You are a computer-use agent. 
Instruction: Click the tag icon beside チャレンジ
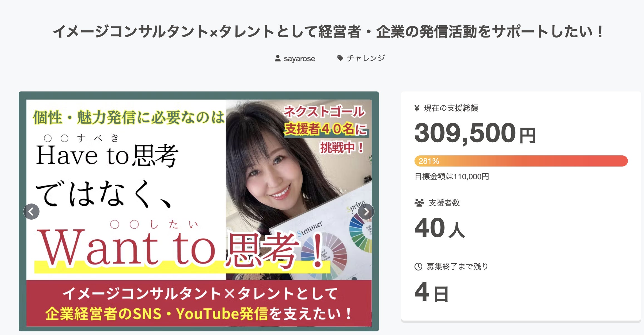340,58
